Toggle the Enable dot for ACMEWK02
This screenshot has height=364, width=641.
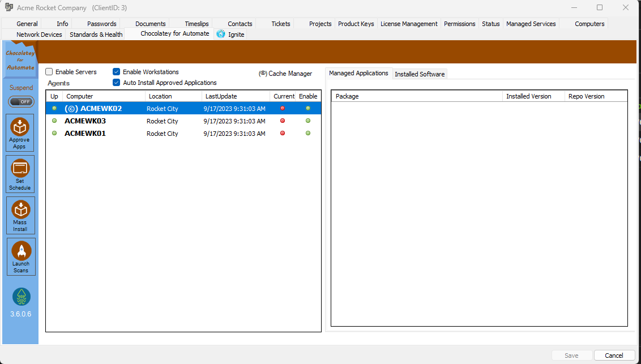(308, 108)
